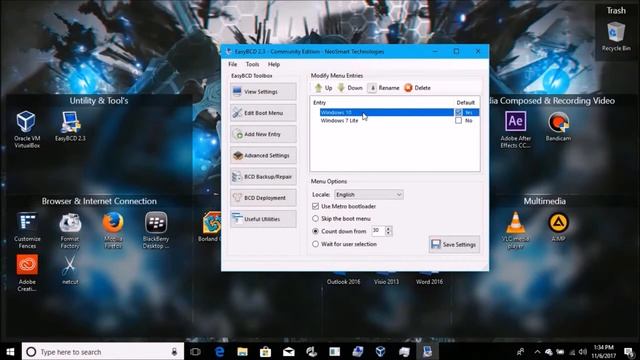Click the taskbar clock and date
This screenshot has width=640, height=360.
click(x=604, y=351)
